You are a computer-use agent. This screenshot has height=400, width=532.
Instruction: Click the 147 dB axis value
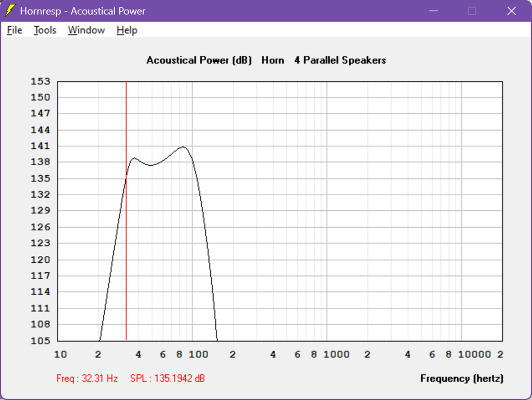pos(40,113)
